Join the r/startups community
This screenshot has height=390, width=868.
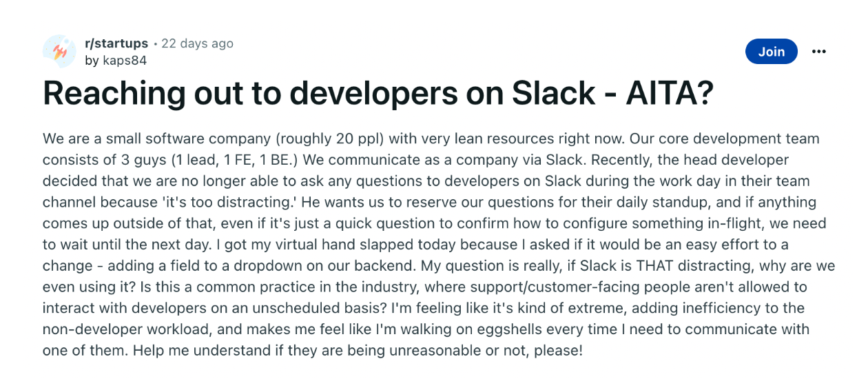[771, 52]
